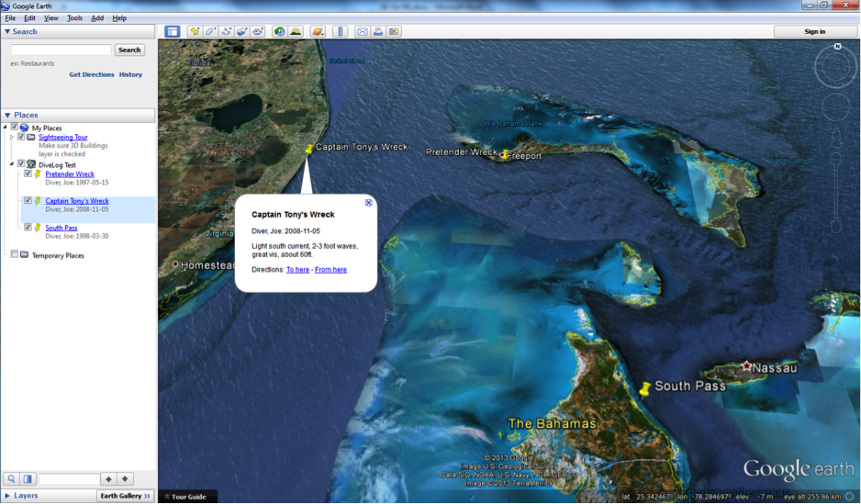Viewport: 861px width, 504px height.
Task: Close the Captain Tony's Wreck balloon
Action: [x=368, y=203]
